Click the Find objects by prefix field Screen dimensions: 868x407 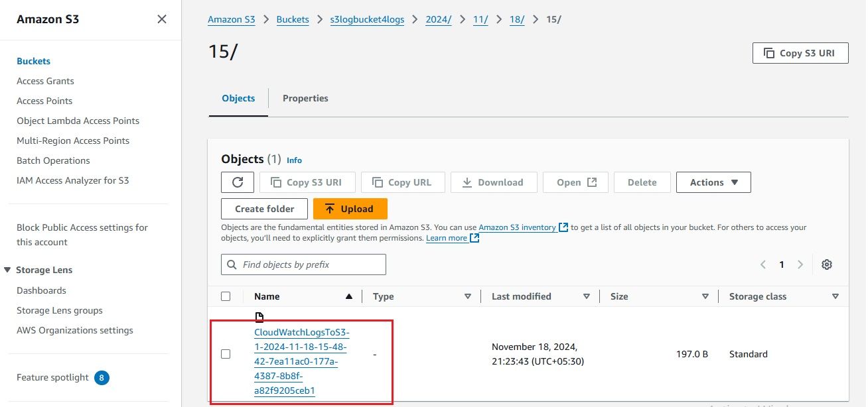pos(303,264)
